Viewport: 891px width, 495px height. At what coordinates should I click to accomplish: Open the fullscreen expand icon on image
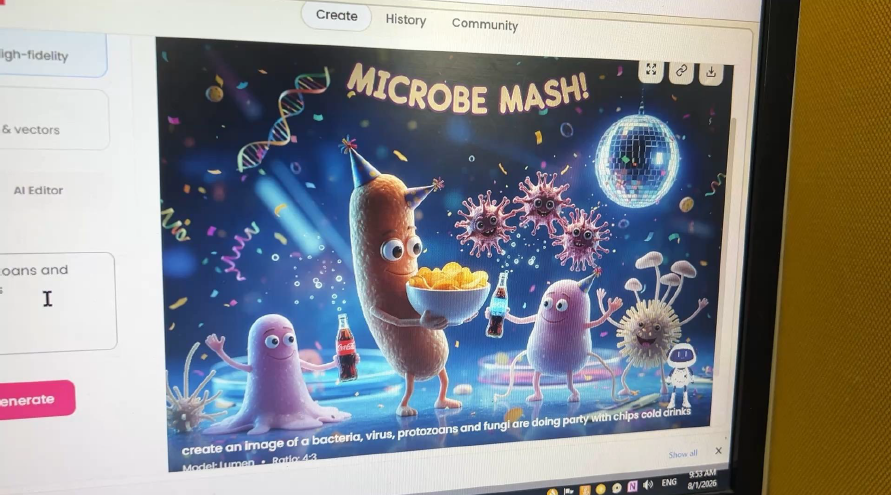(x=651, y=70)
